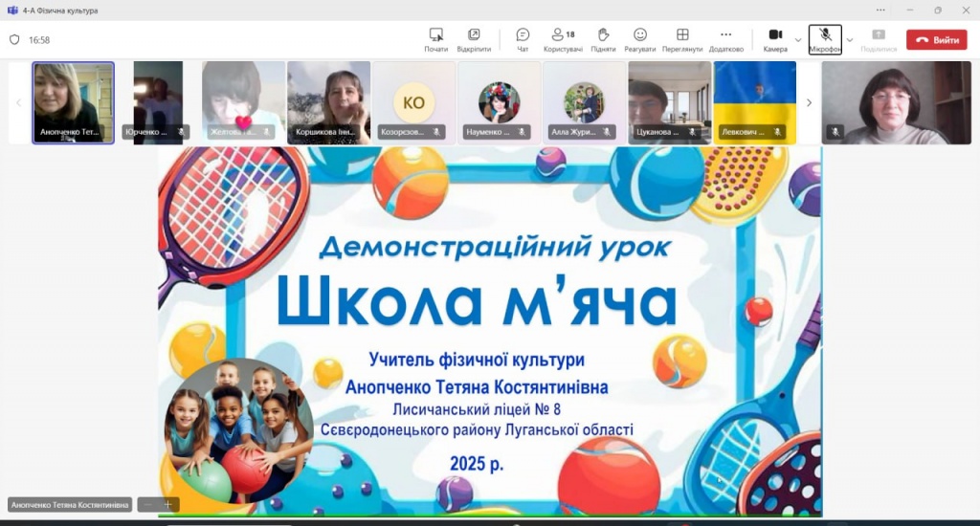Open the Переглянути view layout menu
Viewport: 980px width, 526px height.
coord(682,39)
